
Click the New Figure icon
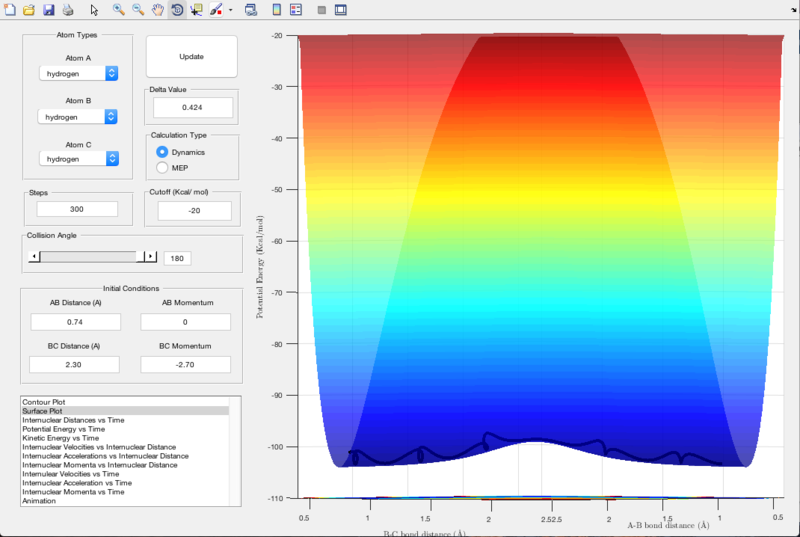point(10,10)
